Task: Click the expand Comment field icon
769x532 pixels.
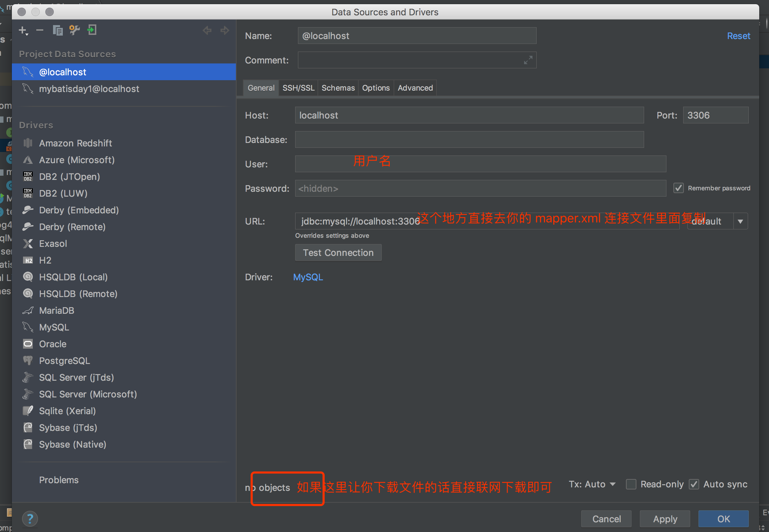Action: click(528, 60)
